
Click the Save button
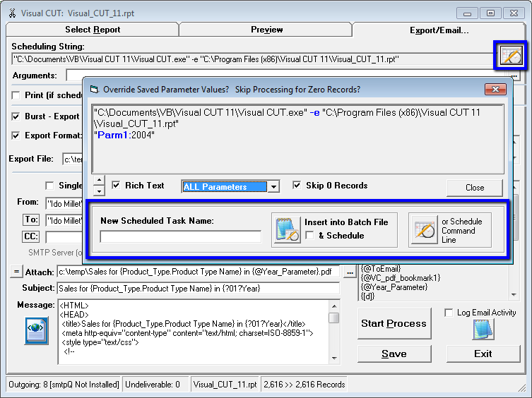tap(394, 354)
